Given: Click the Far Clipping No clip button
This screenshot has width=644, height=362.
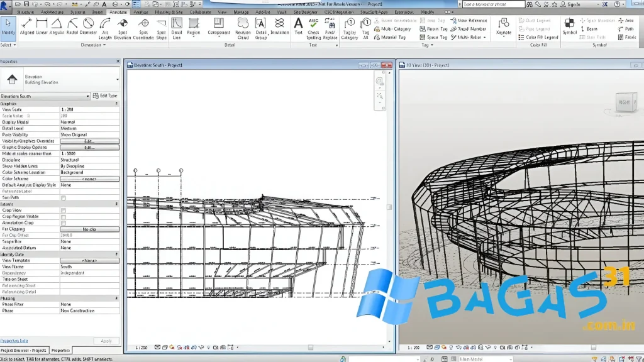Looking at the screenshot, I should (x=89, y=229).
